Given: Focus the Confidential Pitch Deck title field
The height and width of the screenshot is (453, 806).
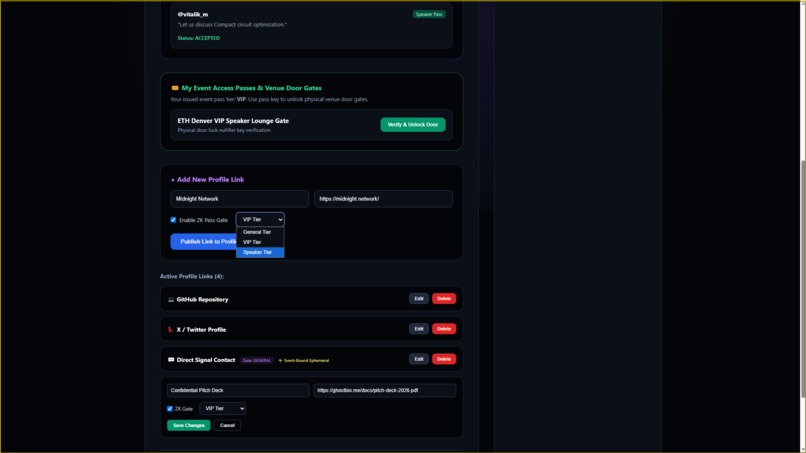Looking at the screenshot, I should point(238,390).
